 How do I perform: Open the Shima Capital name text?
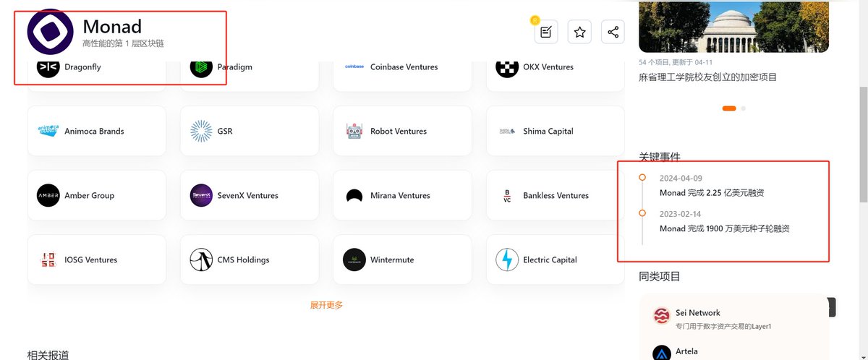tap(548, 131)
